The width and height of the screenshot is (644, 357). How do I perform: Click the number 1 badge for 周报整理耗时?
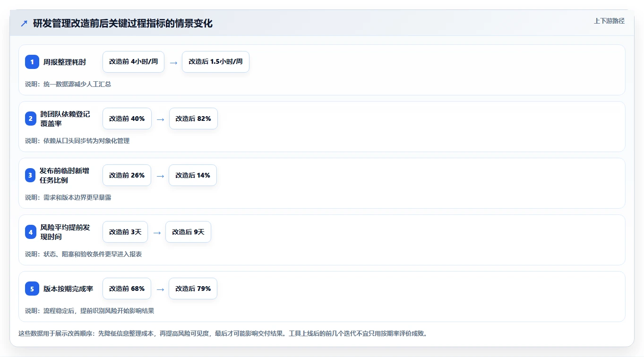coord(32,62)
